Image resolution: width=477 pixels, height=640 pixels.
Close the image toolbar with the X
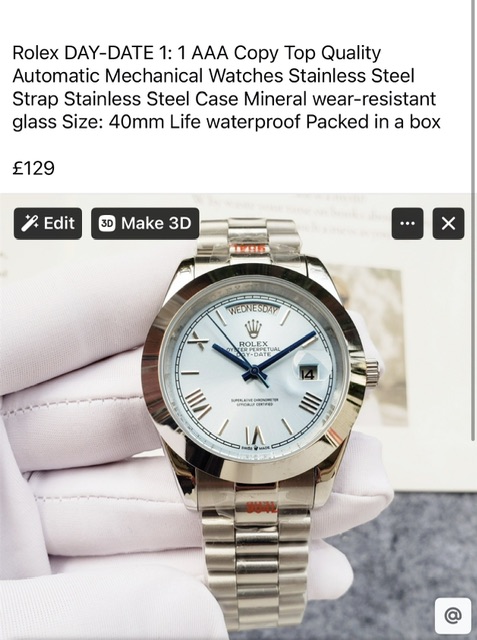(x=448, y=223)
